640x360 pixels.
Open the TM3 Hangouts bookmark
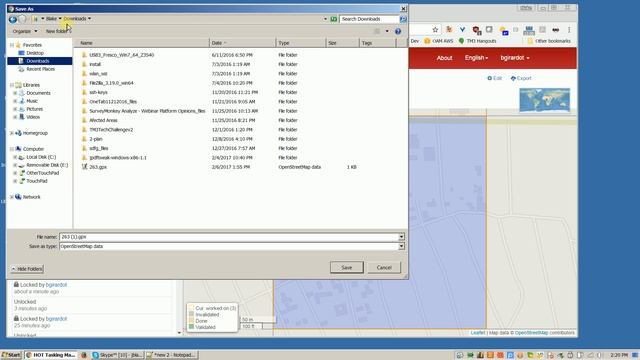(478, 41)
